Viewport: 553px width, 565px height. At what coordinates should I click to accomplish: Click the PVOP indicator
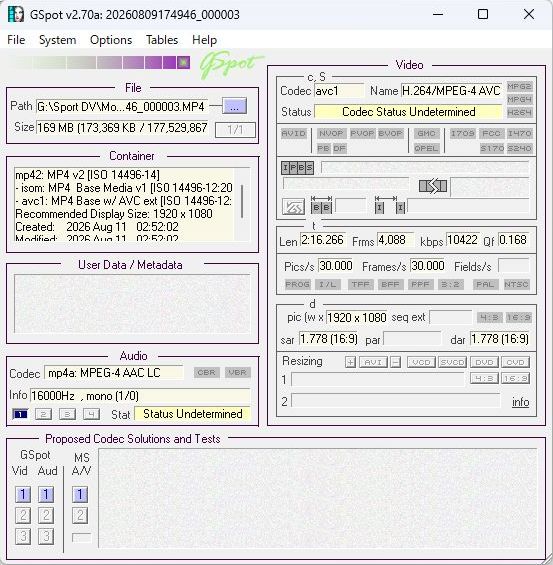pos(362,134)
